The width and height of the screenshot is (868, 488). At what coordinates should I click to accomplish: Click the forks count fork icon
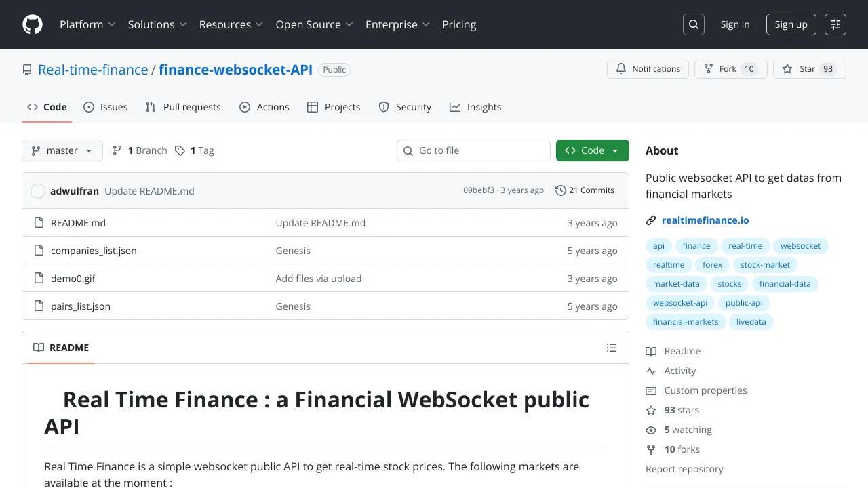651,449
